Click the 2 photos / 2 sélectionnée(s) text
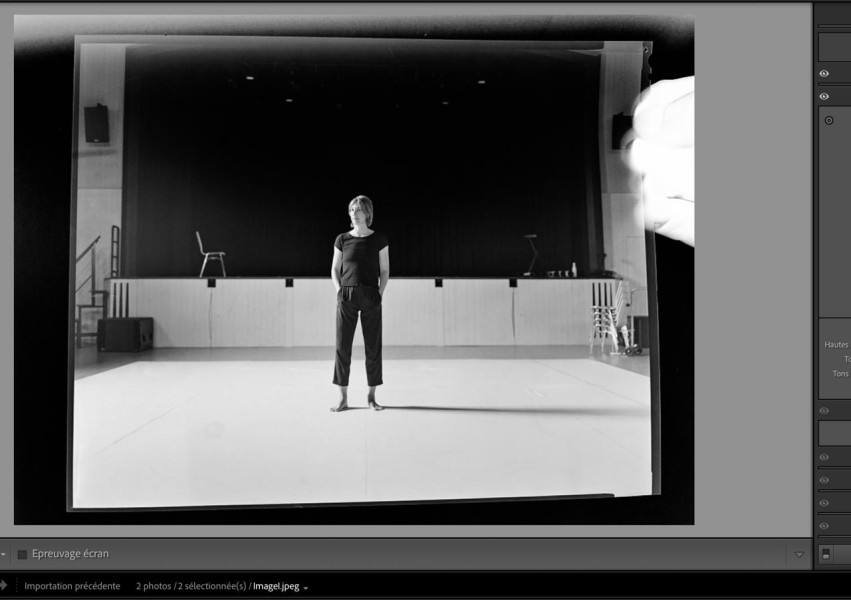This screenshot has width=851, height=600. pos(190,586)
